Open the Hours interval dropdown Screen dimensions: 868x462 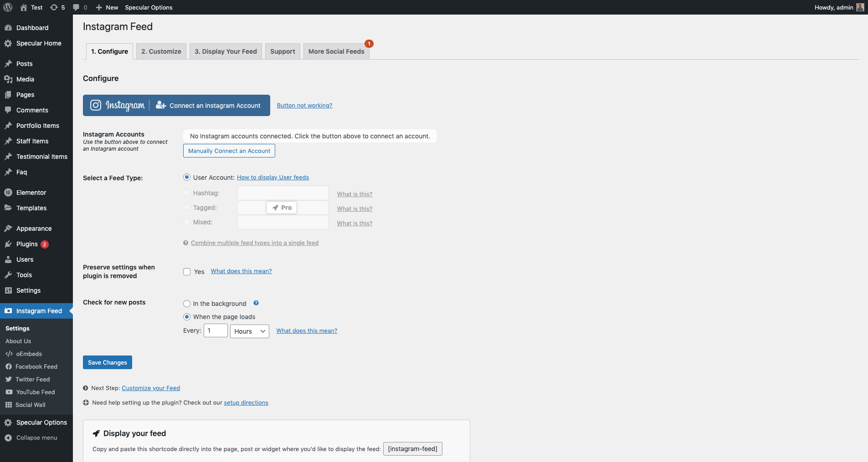pyautogui.click(x=250, y=331)
